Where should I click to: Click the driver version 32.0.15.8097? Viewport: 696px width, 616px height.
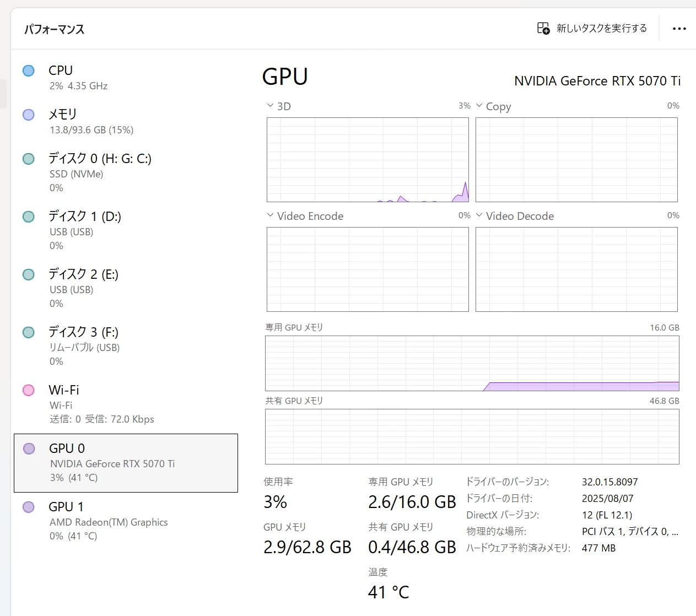[x=610, y=482]
